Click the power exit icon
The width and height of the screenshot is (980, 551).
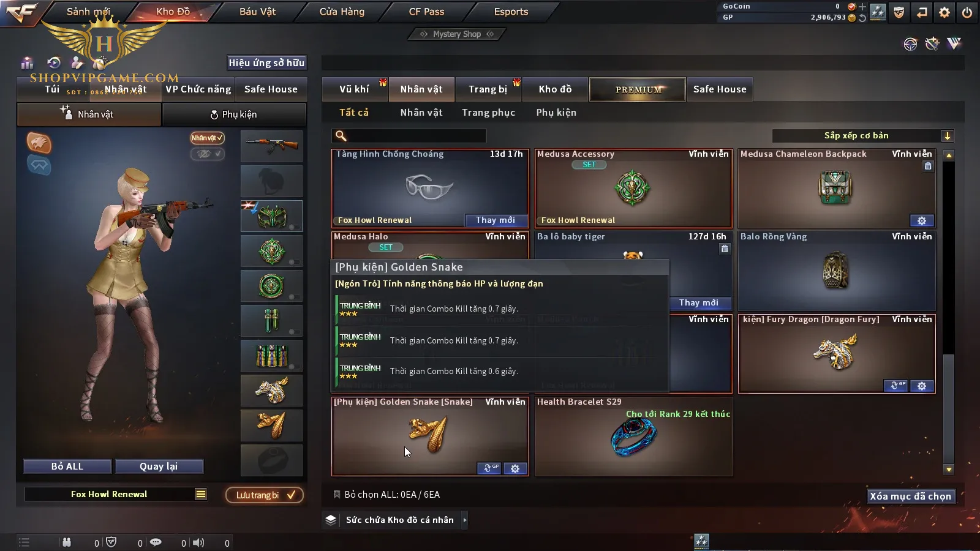(967, 12)
